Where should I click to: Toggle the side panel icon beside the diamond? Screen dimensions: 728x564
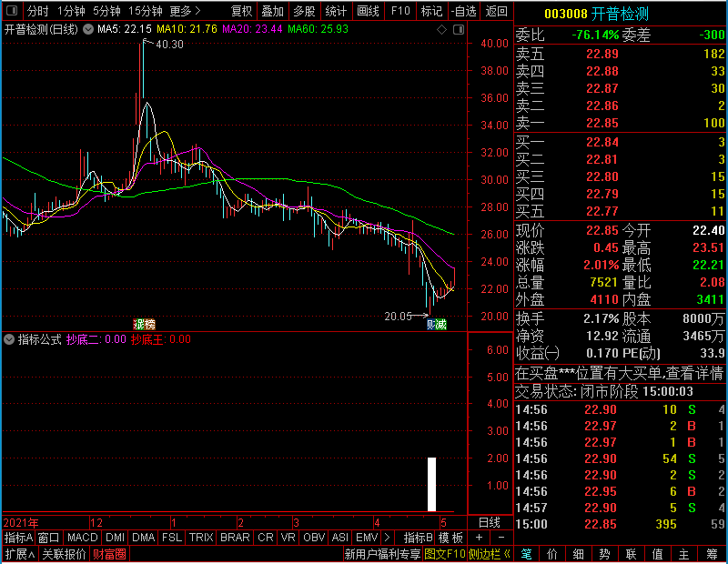(x=459, y=30)
